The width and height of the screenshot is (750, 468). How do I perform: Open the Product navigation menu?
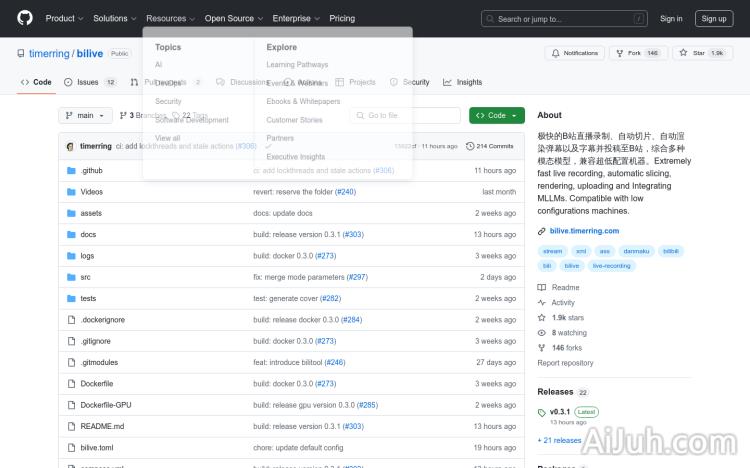[x=64, y=18]
